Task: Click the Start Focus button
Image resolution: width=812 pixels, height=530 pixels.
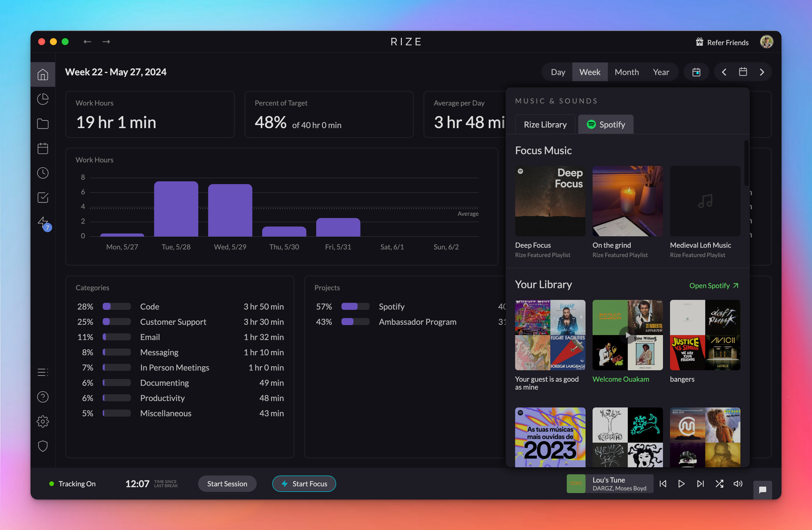Action: (x=304, y=484)
